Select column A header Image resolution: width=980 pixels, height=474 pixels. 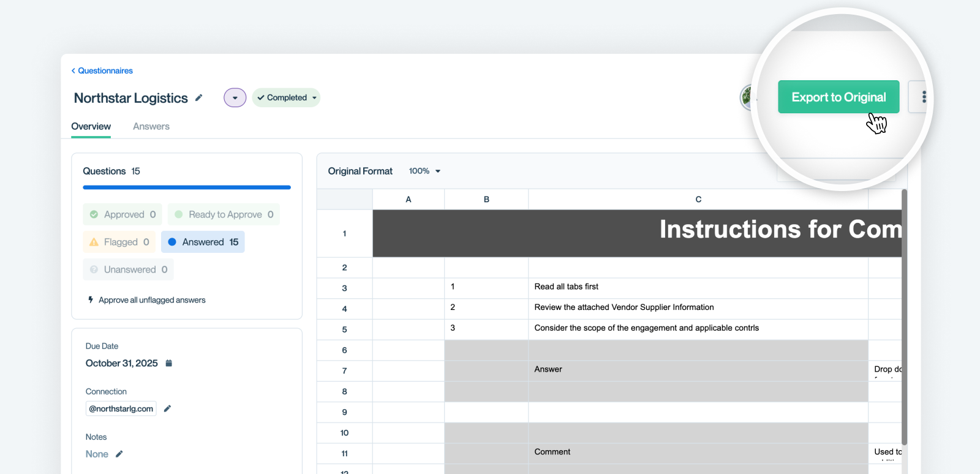(409, 200)
